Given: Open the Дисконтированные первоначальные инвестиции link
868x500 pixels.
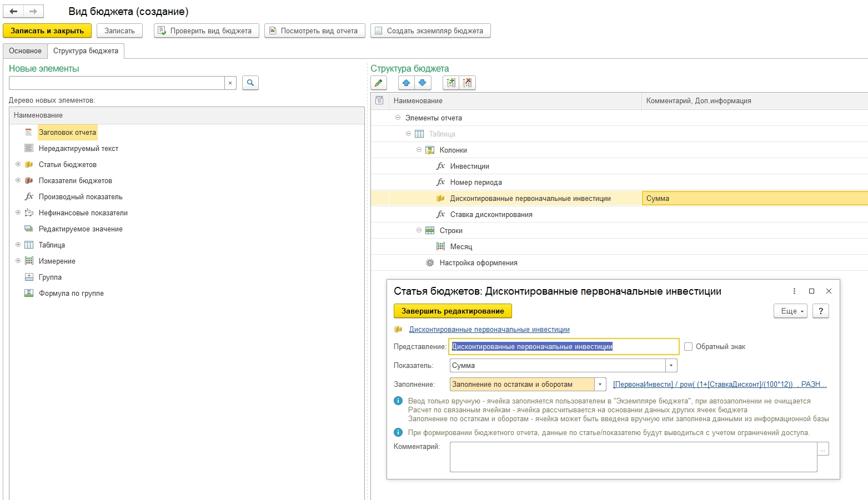Looking at the screenshot, I should pyautogui.click(x=489, y=329).
